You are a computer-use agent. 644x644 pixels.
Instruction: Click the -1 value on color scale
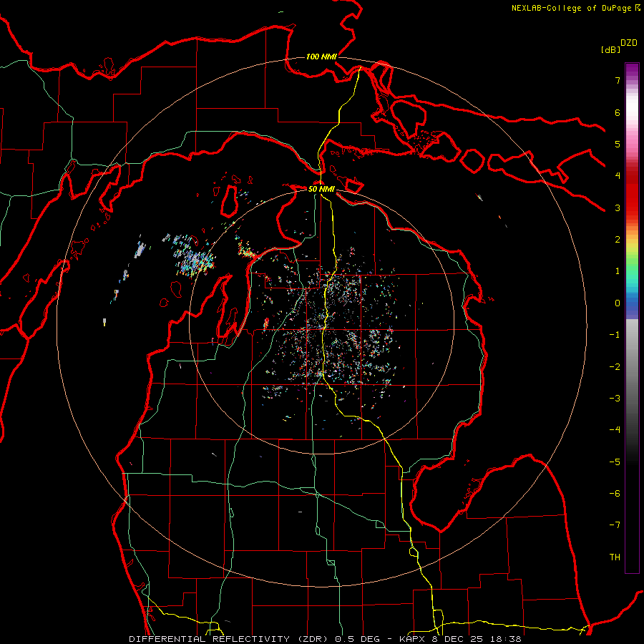(615, 335)
